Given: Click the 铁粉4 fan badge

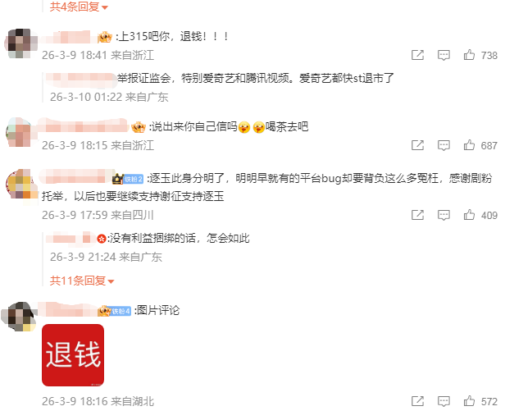Looking at the screenshot, I should [x=121, y=311].
